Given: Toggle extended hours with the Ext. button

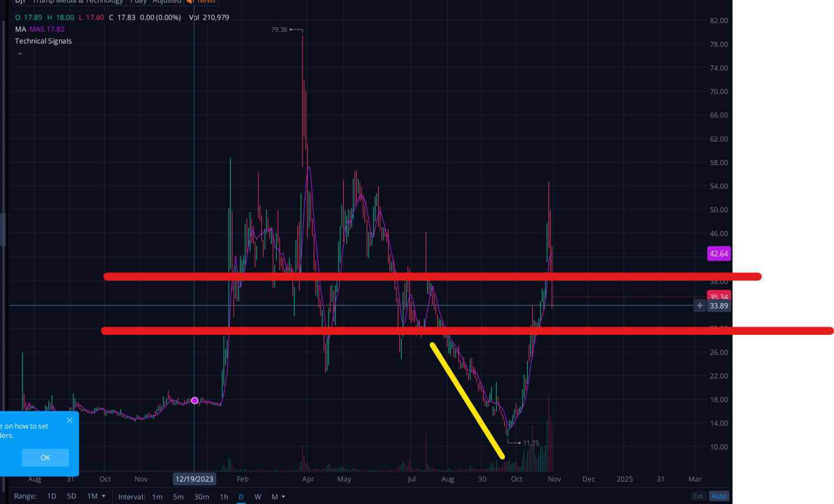Looking at the screenshot, I should tap(699, 496).
